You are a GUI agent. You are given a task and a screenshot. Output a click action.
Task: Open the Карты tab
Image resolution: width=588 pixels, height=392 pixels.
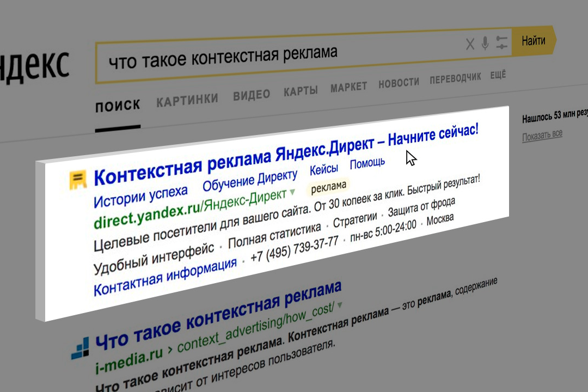coord(301,90)
